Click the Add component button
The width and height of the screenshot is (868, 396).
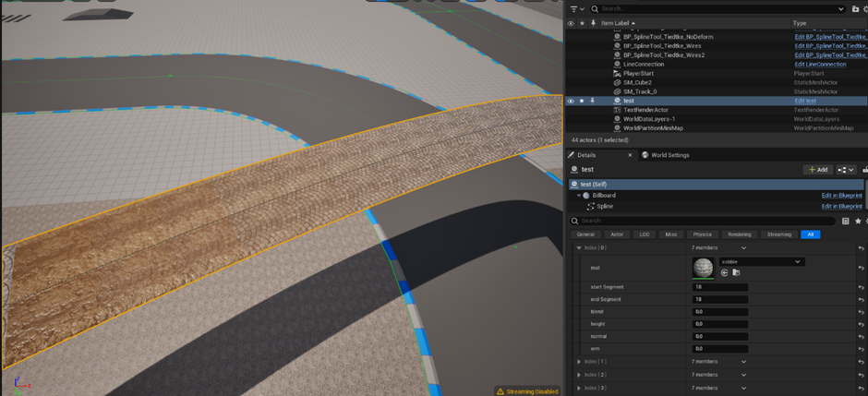(817, 170)
